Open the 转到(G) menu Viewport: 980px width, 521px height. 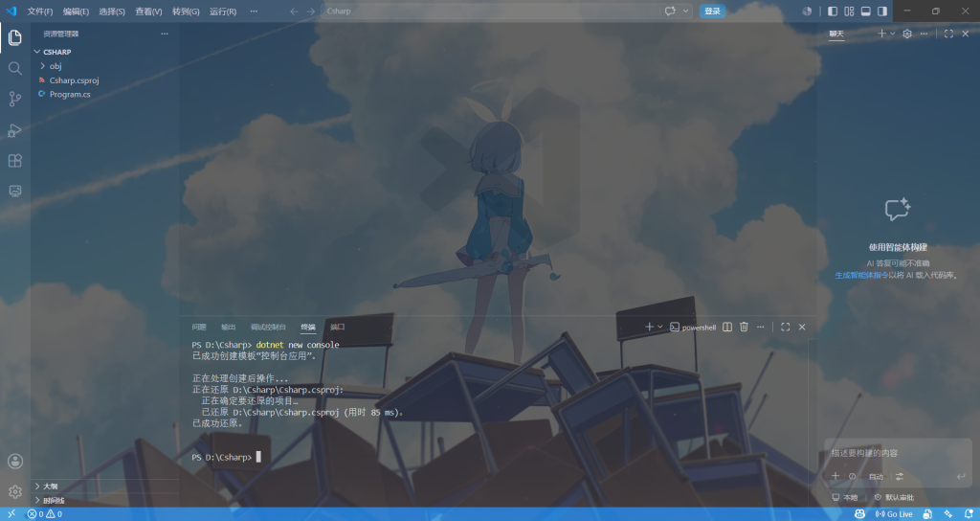(x=186, y=11)
